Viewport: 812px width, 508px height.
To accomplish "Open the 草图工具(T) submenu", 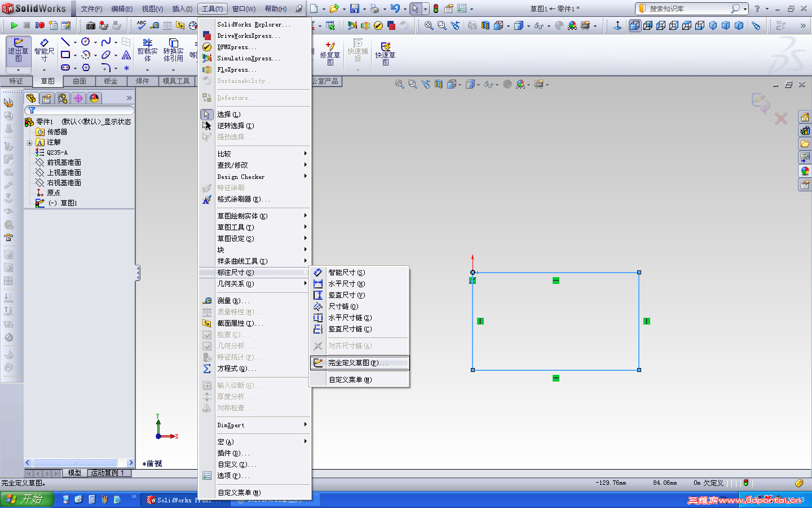I will pyautogui.click(x=255, y=227).
